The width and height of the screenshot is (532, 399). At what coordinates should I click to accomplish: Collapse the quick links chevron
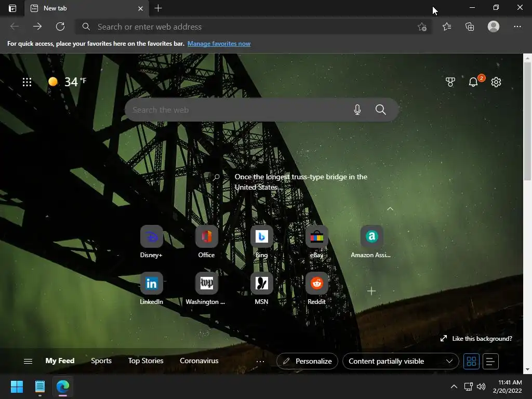click(390, 209)
